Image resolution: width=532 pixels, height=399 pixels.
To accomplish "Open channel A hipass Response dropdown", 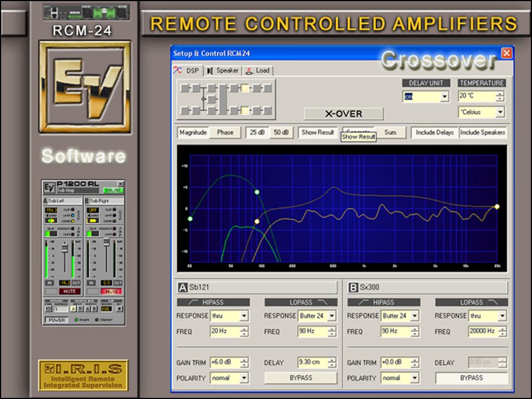I will pos(244,316).
